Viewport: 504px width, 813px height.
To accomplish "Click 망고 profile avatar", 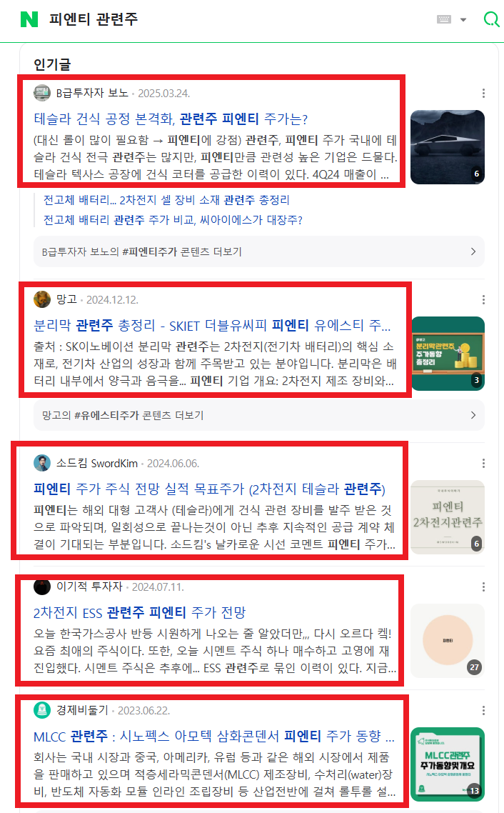I will tap(42, 299).
